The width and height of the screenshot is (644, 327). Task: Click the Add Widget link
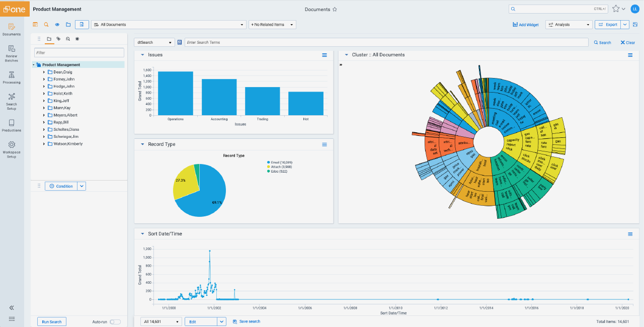526,24
